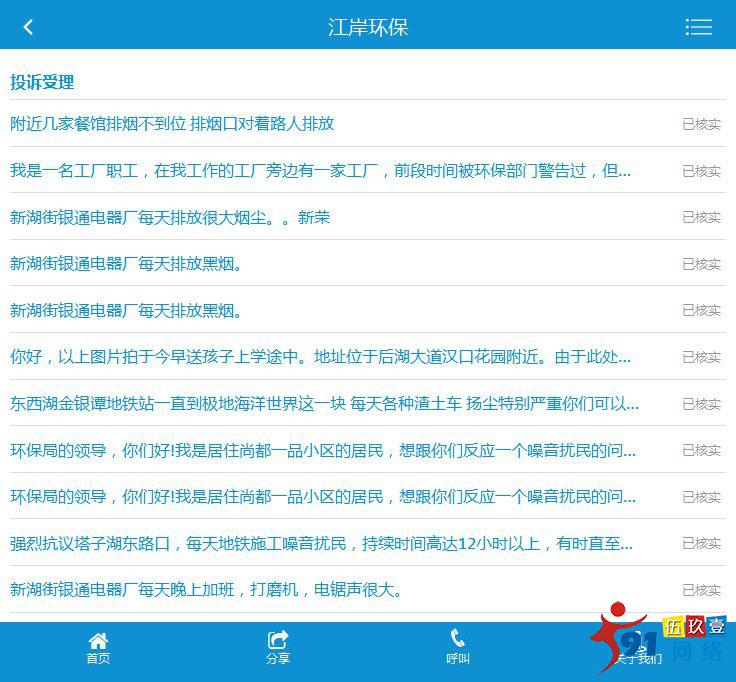Open complaint 新湖街银通电器厂每天晚上加班
736x682 pixels.
tap(206, 590)
